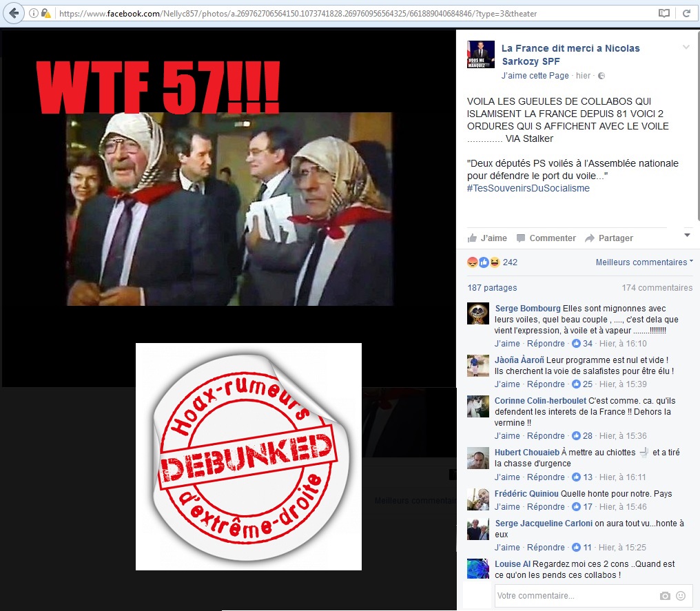Click the padlock warning icon in address bar
The height and width of the screenshot is (611, 700).
(x=45, y=13)
